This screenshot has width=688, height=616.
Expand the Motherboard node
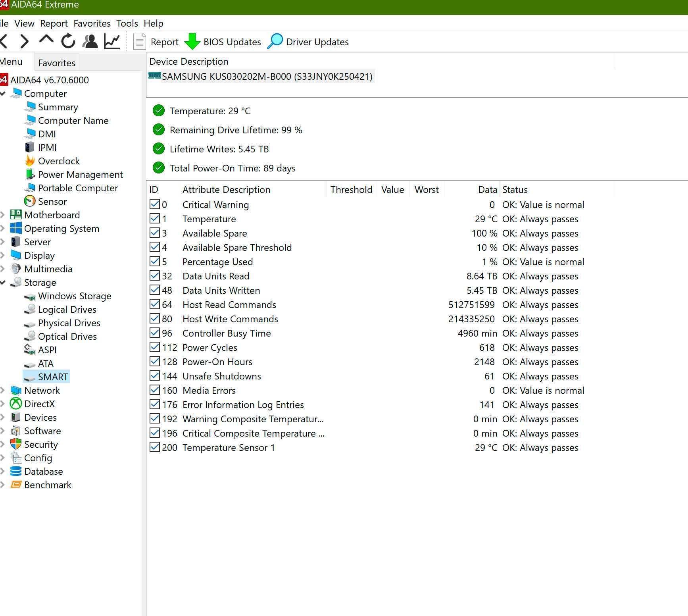point(2,215)
